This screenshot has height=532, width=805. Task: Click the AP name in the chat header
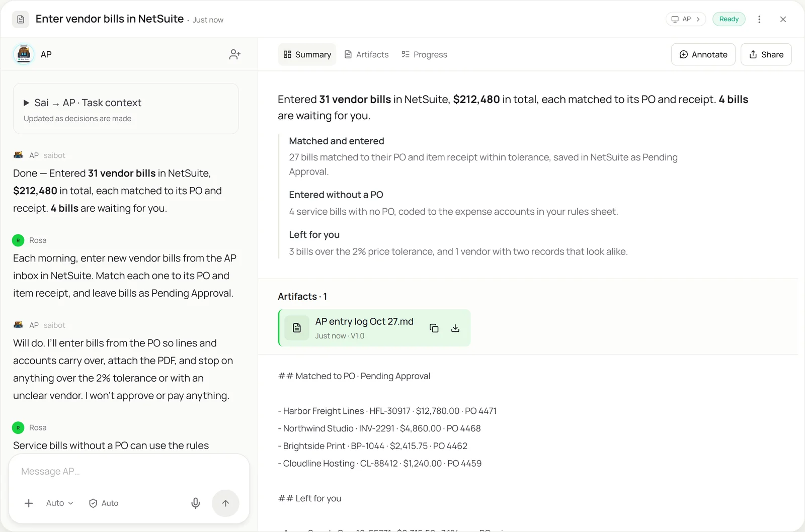click(x=46, y=54)
